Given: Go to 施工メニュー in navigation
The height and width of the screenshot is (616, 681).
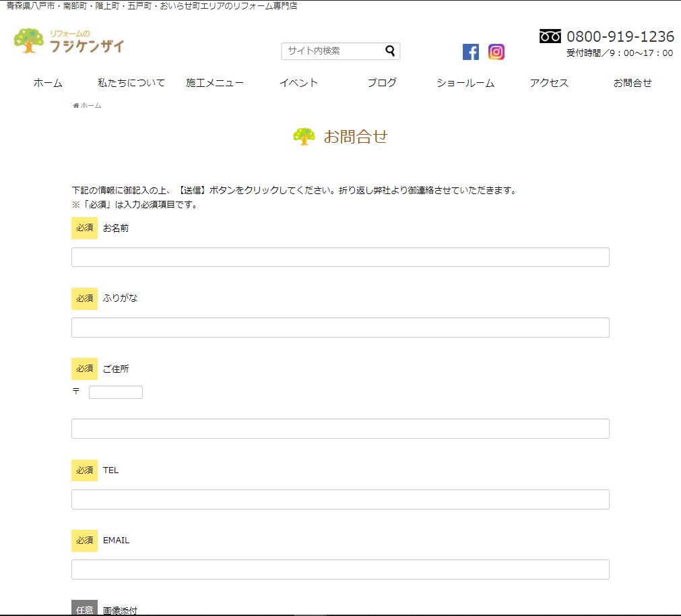Looking at the screenshot, I should click(215, 83).
